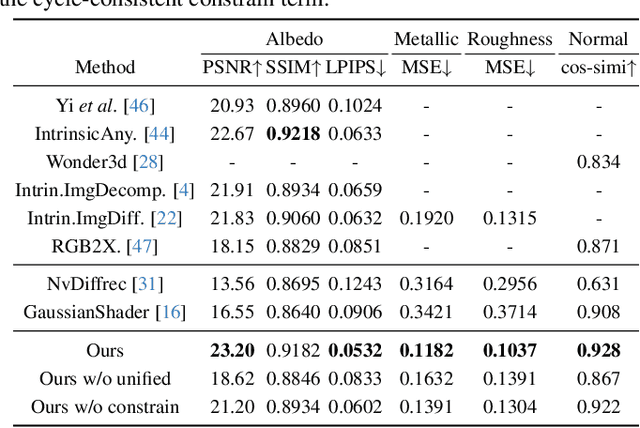Click the bold 0.9218 SSIM value
The image size is (640, 428).
(294, 133)
